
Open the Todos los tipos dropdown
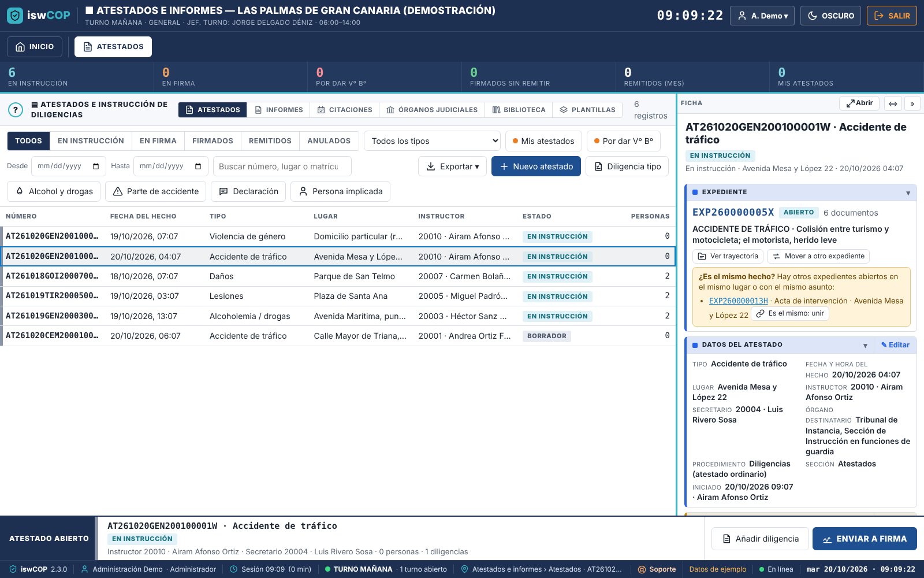pyautogui.click(x=433, y=141)
